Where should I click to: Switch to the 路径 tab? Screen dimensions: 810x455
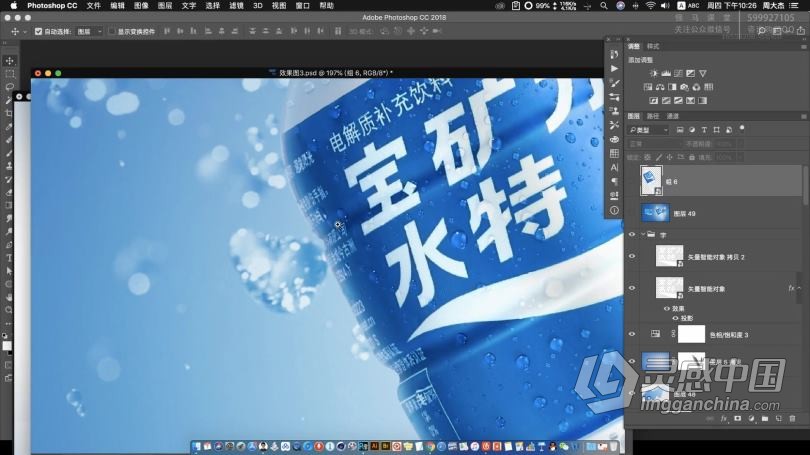coord(653,116)
